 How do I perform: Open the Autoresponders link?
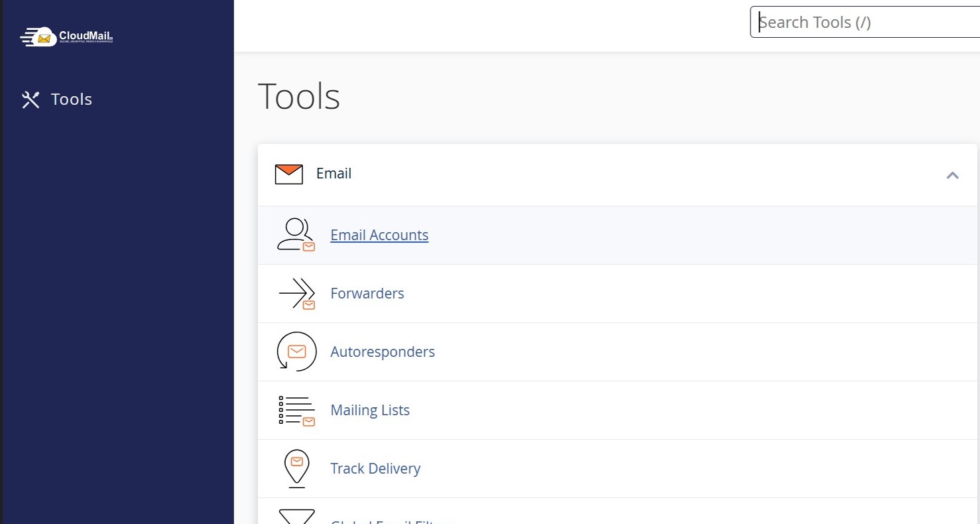pos(383,352)
